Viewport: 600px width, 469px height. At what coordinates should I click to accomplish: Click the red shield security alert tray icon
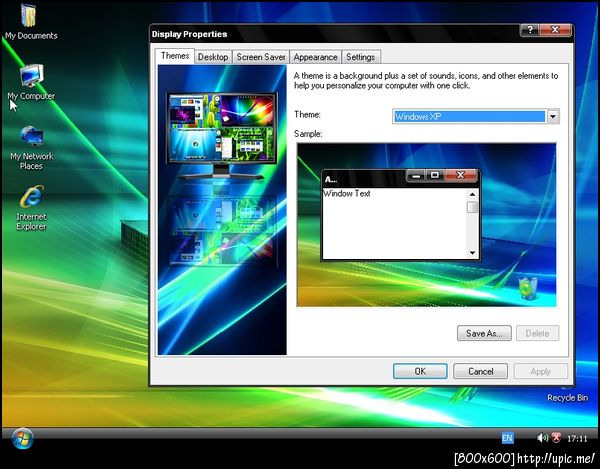tap(556, 438)
